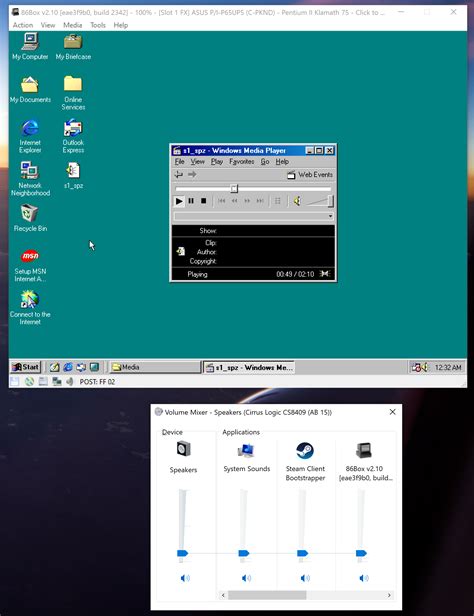This screenshot has height=616, width=474.
Task: Click the Speakers volume slider thumb
Action: pyautogui.click(x=183, y=553)
